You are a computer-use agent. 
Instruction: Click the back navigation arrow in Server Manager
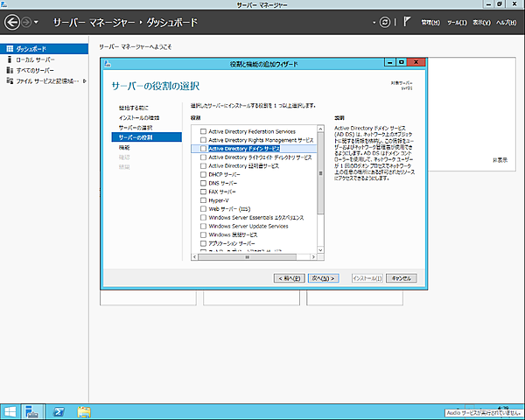click(13, 21)
